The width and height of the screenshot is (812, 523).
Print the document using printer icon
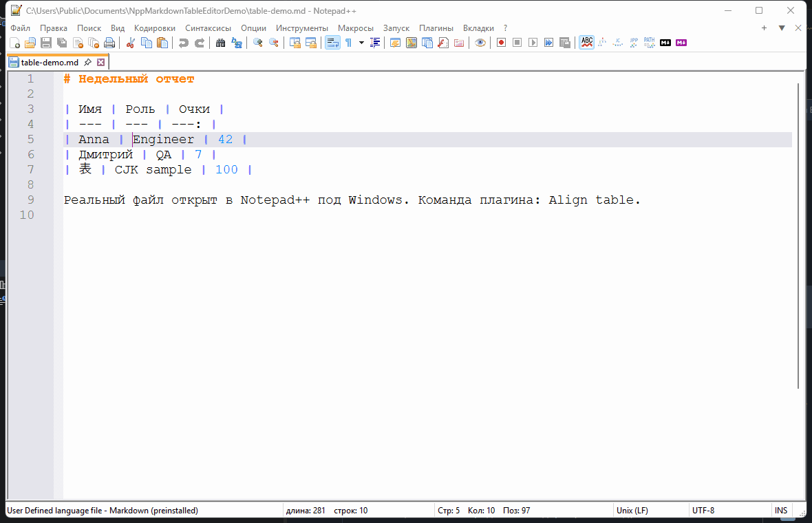110,43
